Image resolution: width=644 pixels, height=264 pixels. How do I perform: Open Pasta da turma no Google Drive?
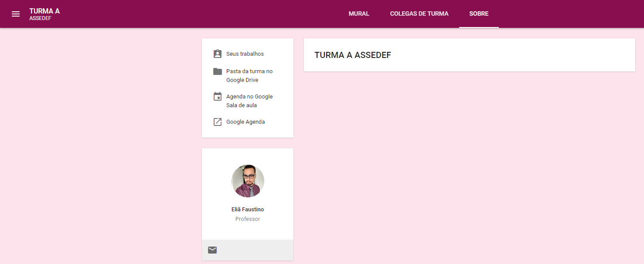coord(249,75)
